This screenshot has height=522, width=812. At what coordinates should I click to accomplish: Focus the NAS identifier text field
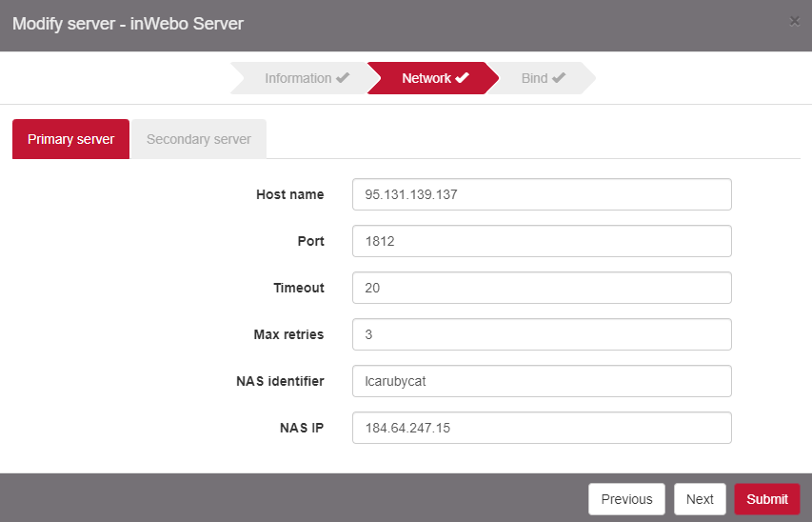click(541, 381)
